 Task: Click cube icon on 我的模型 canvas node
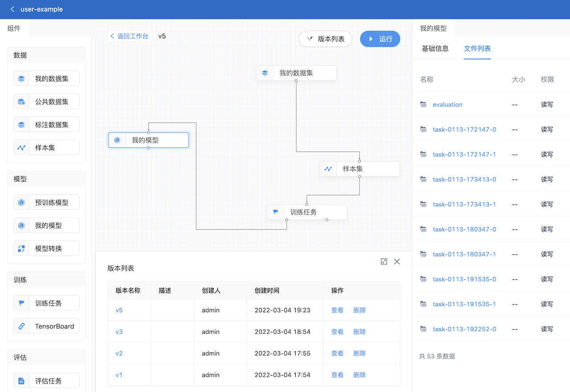point(117,140)
